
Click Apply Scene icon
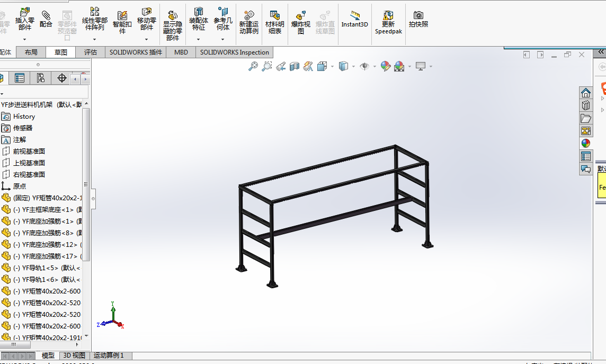point(399,66)
